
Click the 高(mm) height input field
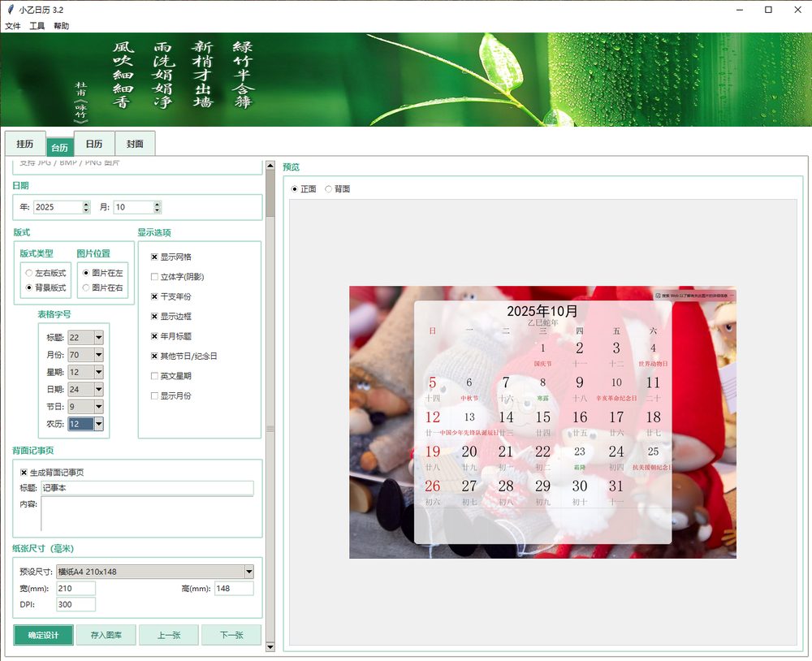tap(234, 589)
